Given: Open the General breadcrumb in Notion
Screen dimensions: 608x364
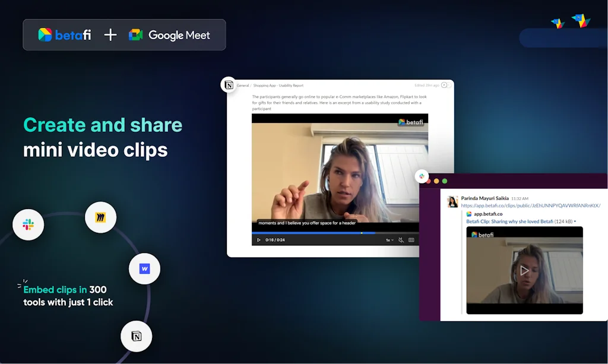Looking at the screenshot, I should (x=243, y=86).
